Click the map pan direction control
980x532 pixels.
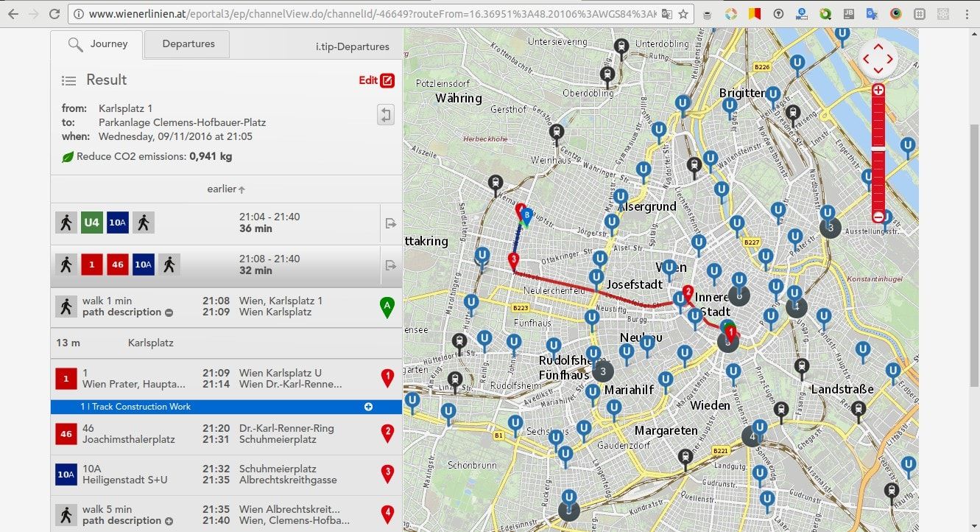pyautogui.click(x=878, y=58)
